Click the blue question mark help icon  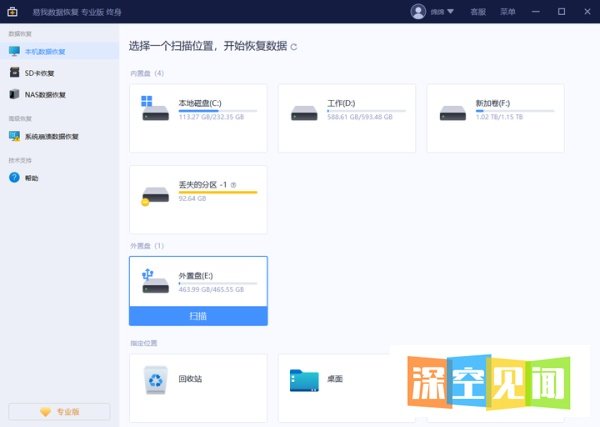[14, 178]
